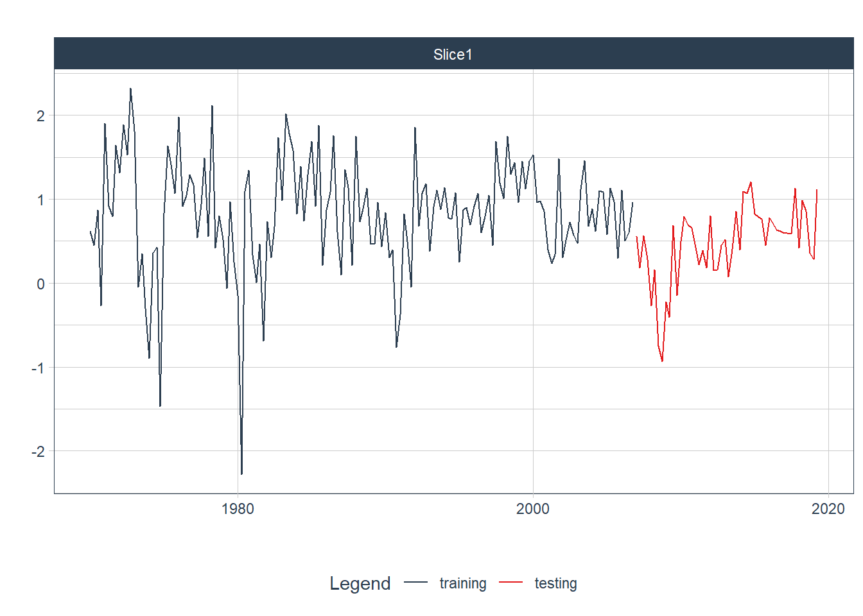Image resolution: width=863 pixels, height=616 pixels.
Task: Click the y-axis label 1
Action: (x=41, y=200)
